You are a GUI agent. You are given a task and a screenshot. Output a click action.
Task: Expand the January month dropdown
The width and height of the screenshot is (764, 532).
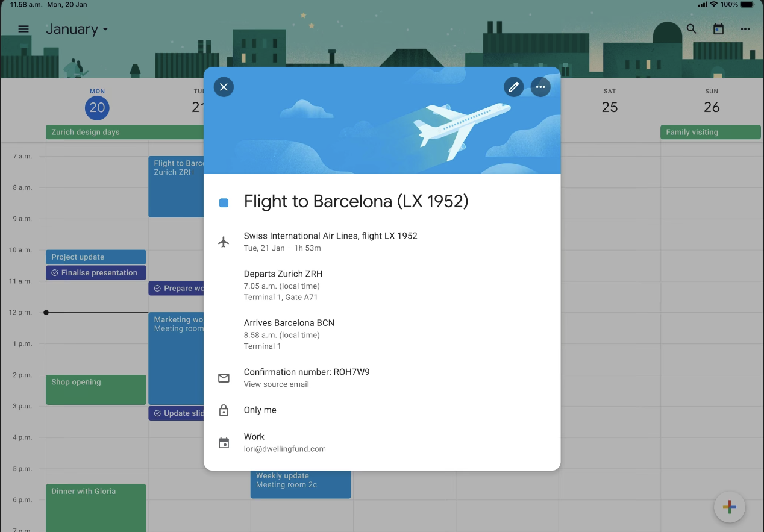pyautogui.click(x=77, y=29)
